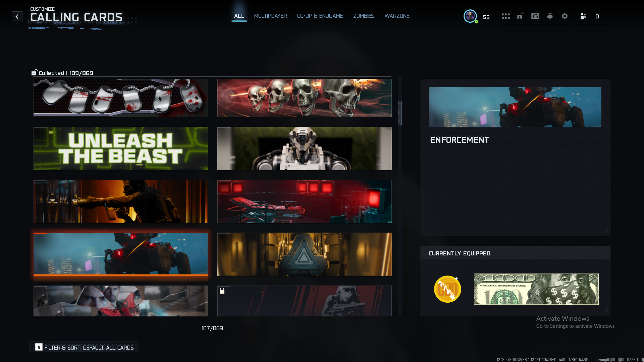Viewport: 644px width, 362px height.
Task: Open Filter & Sort options
Action: pos(85,347)
